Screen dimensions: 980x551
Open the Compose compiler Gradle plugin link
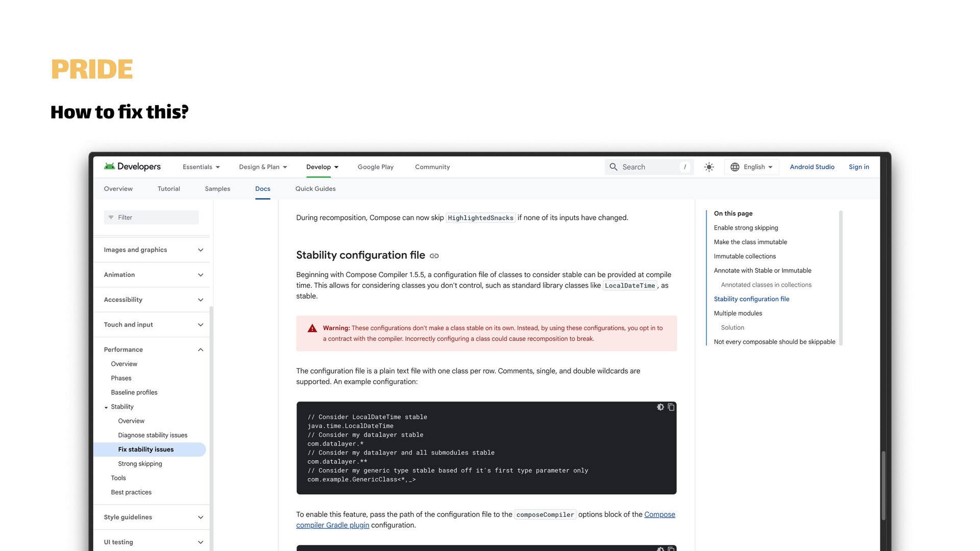(x=332, y=525)
